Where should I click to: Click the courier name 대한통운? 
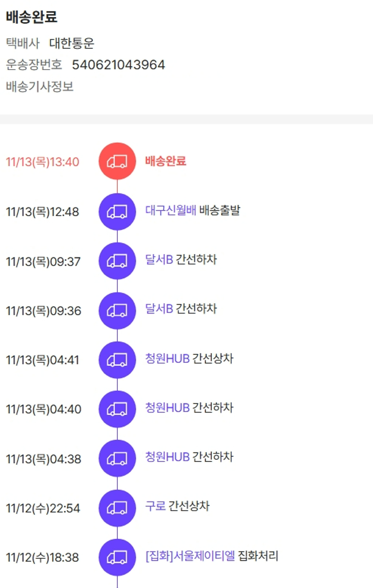[72, 43]
